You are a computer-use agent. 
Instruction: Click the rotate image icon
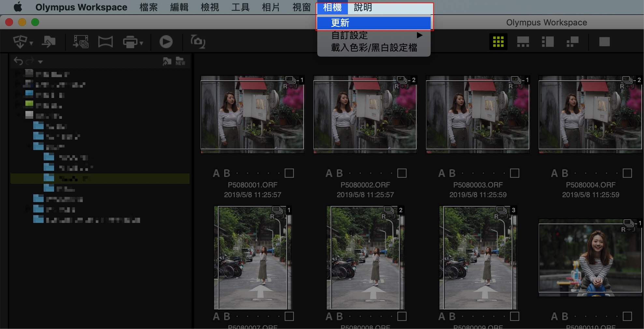tap(198, 42)
